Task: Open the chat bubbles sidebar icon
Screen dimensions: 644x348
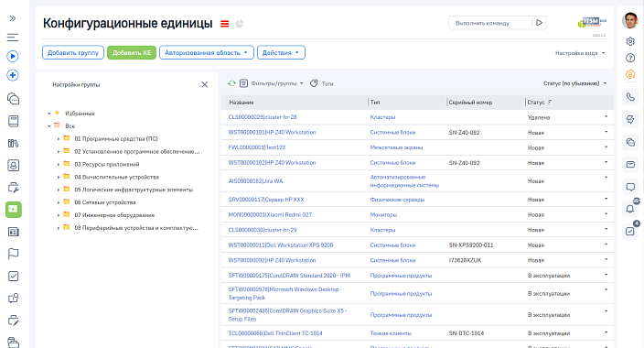Action: click(13, 99)
